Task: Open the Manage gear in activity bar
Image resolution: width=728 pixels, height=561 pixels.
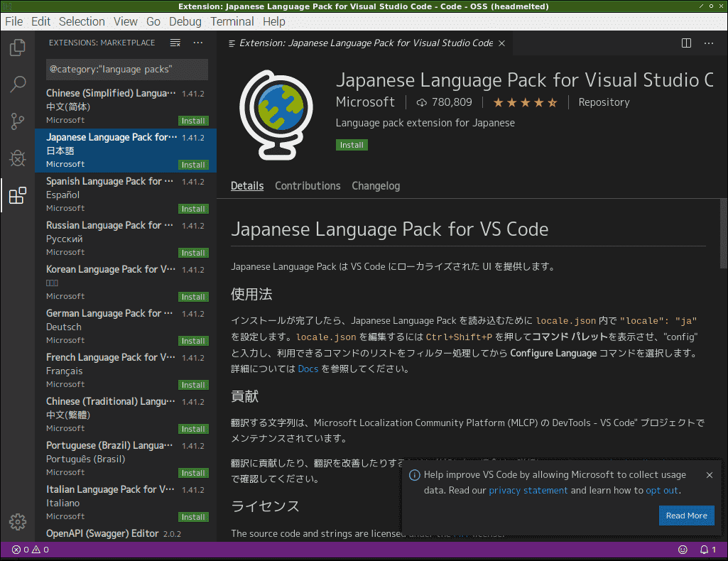Action: [18, 522]
